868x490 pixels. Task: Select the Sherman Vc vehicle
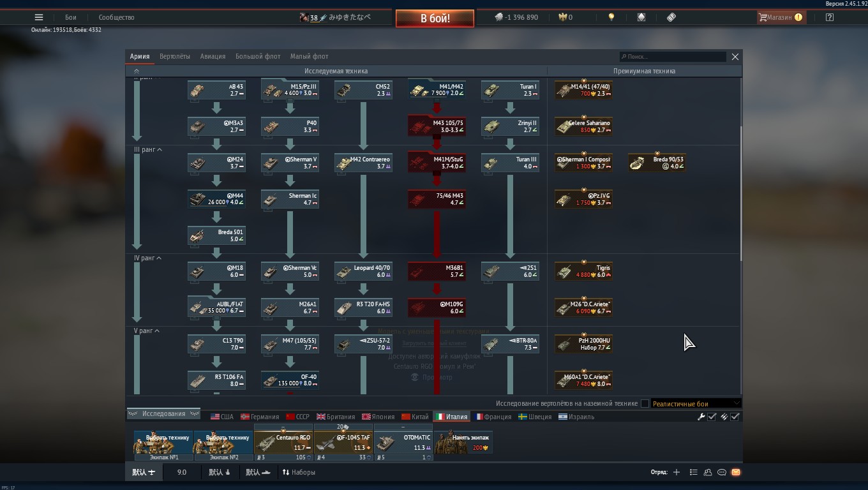coord(290,271)
